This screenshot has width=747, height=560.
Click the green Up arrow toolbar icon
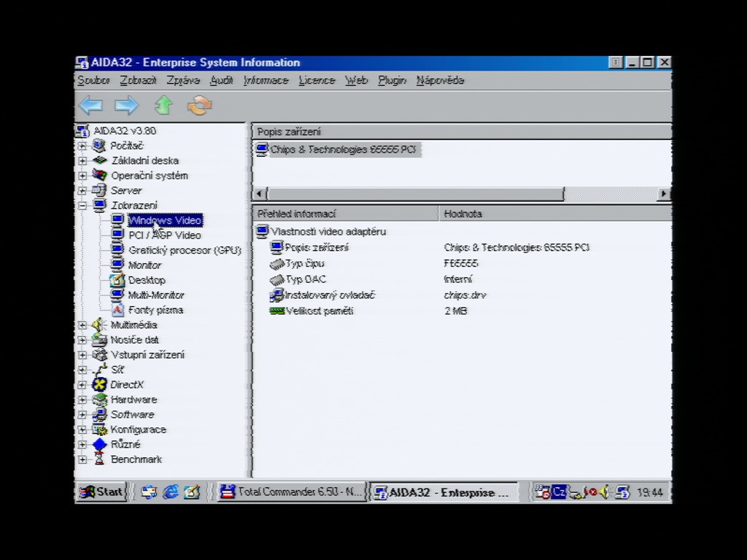click(163, 105)
